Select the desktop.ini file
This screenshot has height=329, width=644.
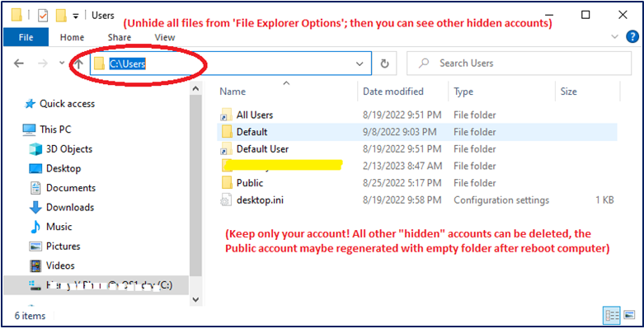tap(260, 200)
